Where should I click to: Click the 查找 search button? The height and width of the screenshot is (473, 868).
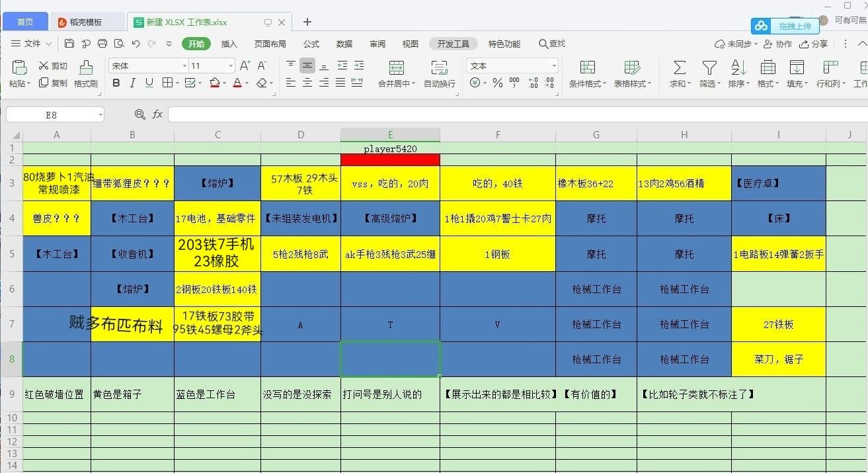pyautogui.click(x=552, y=44)
